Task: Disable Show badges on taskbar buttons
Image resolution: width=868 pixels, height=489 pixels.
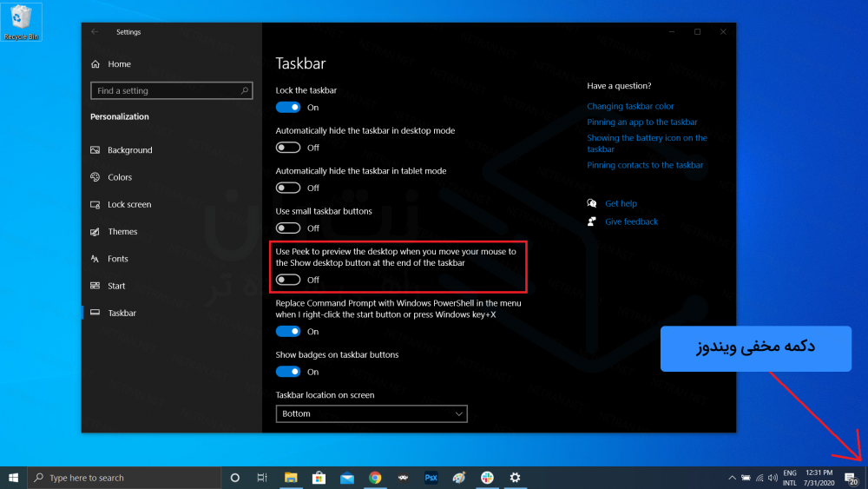Action: coord(288,372)
